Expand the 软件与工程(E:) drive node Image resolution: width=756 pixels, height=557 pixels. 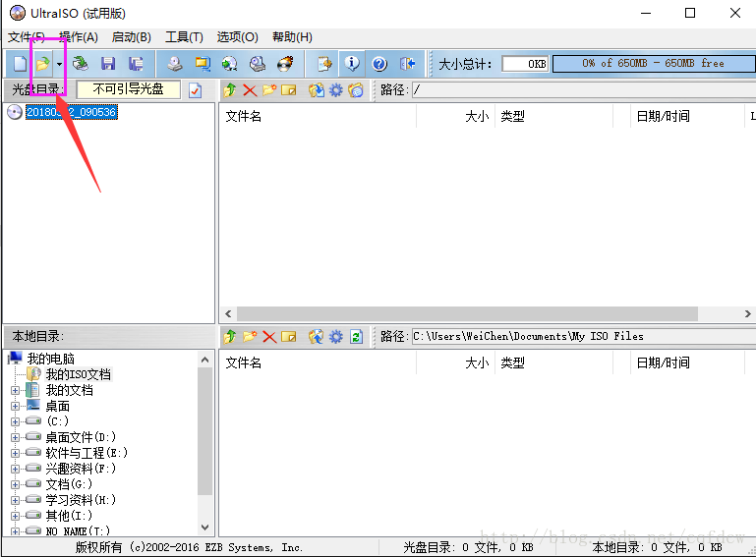click(15, 453)
